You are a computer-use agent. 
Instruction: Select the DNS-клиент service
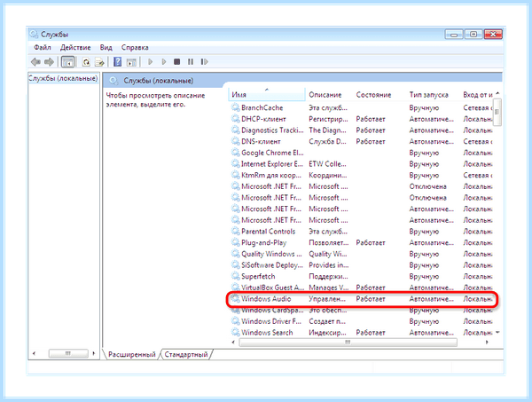coord(261,141)
